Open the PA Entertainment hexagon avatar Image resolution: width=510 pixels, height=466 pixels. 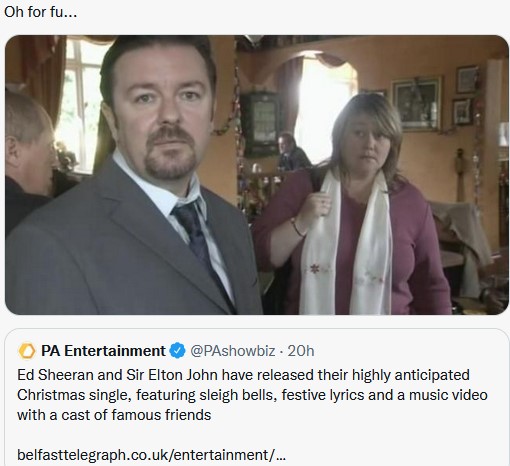27,351
